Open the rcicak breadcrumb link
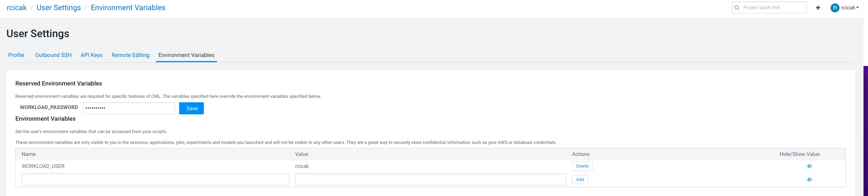Screen dimensions: 868x196 tap(17, 7)
